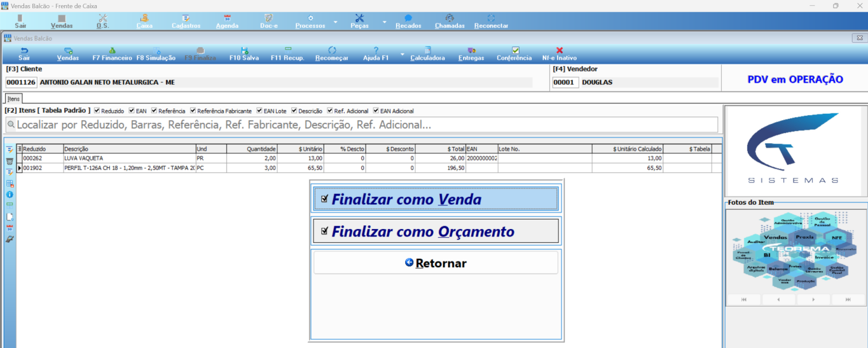This screenshot has height=348, width=868.
Task: Click the 196,50 total cell
Action: click(x=440, y=168)
